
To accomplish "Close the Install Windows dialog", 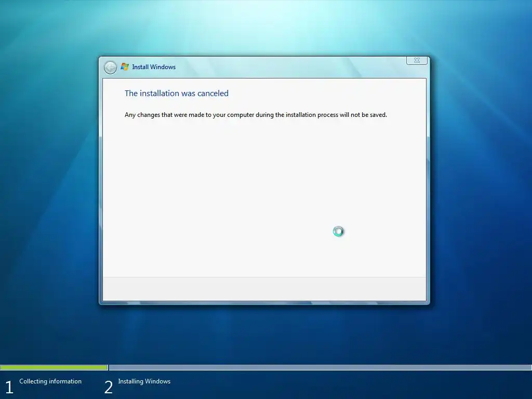I will pyautogui.click(x=417, y=60).
